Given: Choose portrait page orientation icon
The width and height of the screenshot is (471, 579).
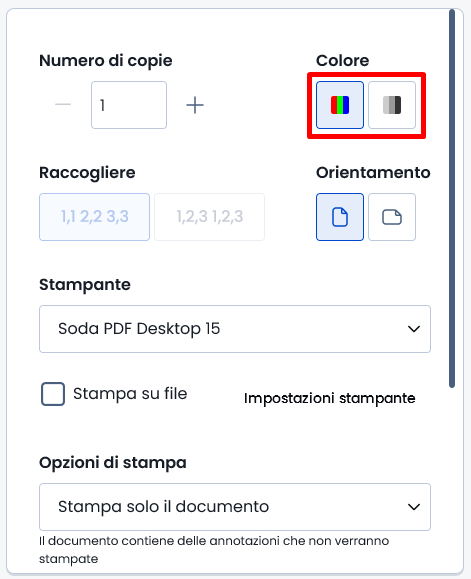Looking at the screenshot, I should click(x=340, y=217).
